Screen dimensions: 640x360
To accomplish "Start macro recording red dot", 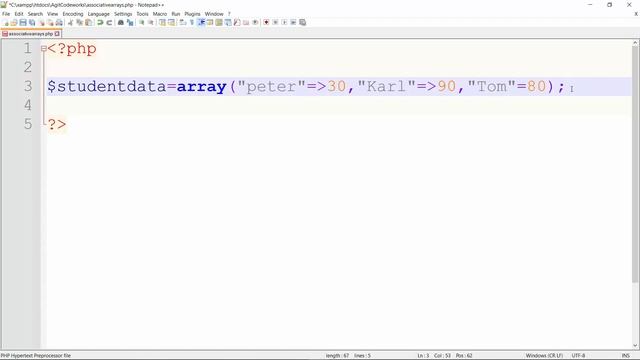I will point(266,22).
